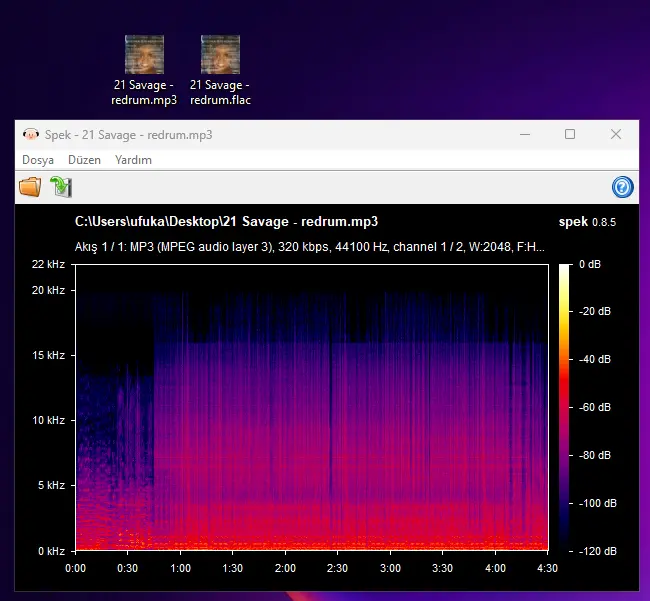Click the 0:30 time axis label
This screenshot has height=601, width=650.
point(127,568)
